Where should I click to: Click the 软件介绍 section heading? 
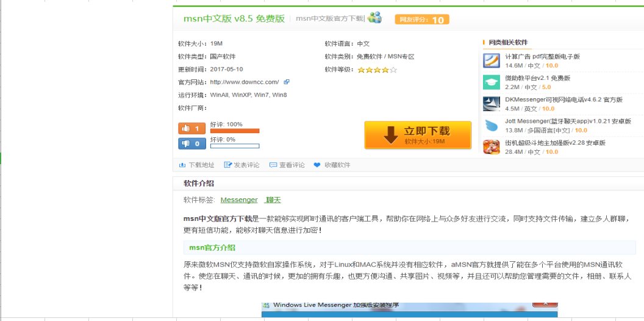point(199,184)
